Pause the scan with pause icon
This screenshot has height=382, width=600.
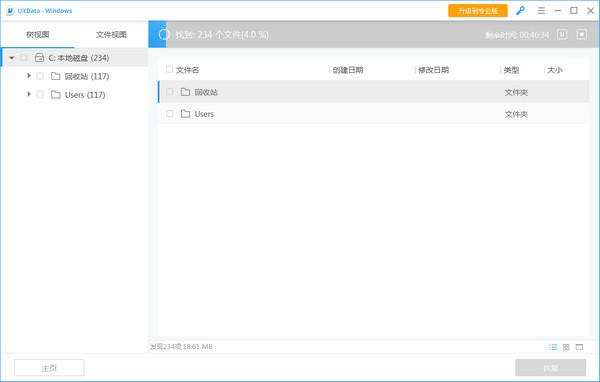[562, 34]
